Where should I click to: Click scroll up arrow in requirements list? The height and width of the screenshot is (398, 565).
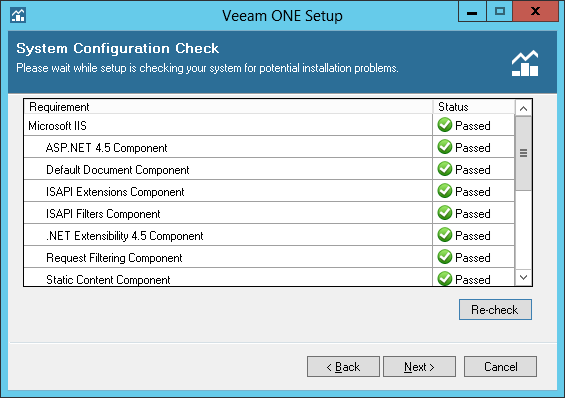pyautogui.click(x=524, y=108)
